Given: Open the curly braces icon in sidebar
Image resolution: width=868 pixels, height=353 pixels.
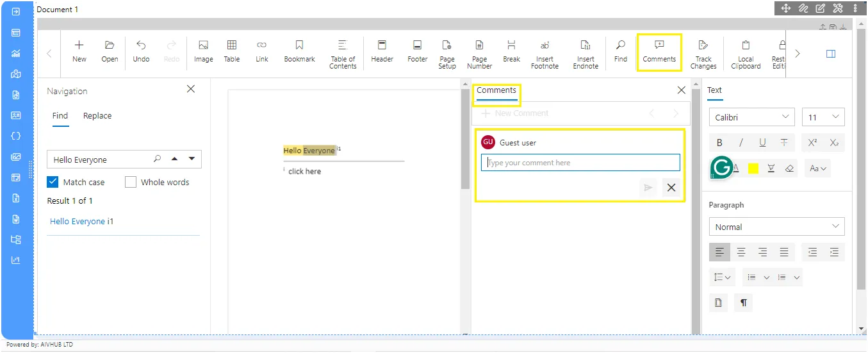Looking at the screenshot, I should pos(16,136).
